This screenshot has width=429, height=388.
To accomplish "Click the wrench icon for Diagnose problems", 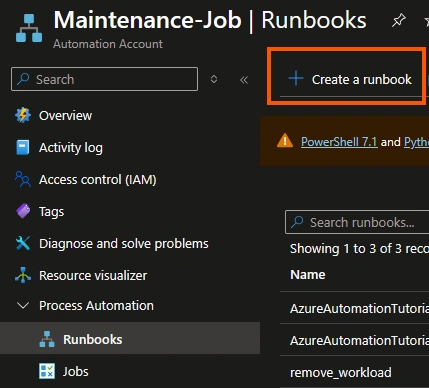I will point(23,243).
